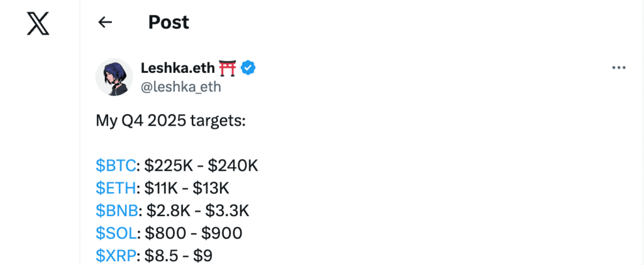The width and height of the screenshot is (644, 265).
Task: Open the $XRP cashtag link
Action: [x=116, y=256]
